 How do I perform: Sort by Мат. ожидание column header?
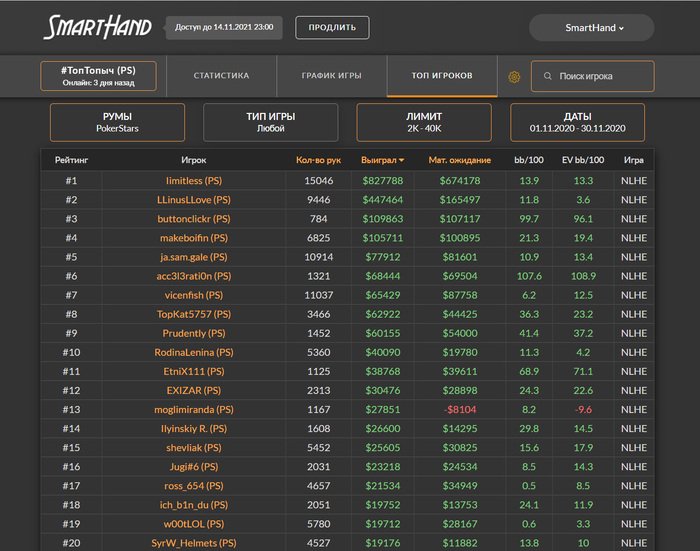[459, 160]
